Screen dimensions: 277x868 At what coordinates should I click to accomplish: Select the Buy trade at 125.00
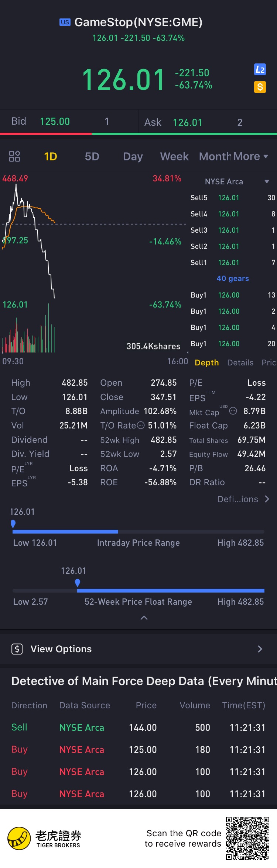(x=138, y=750)
